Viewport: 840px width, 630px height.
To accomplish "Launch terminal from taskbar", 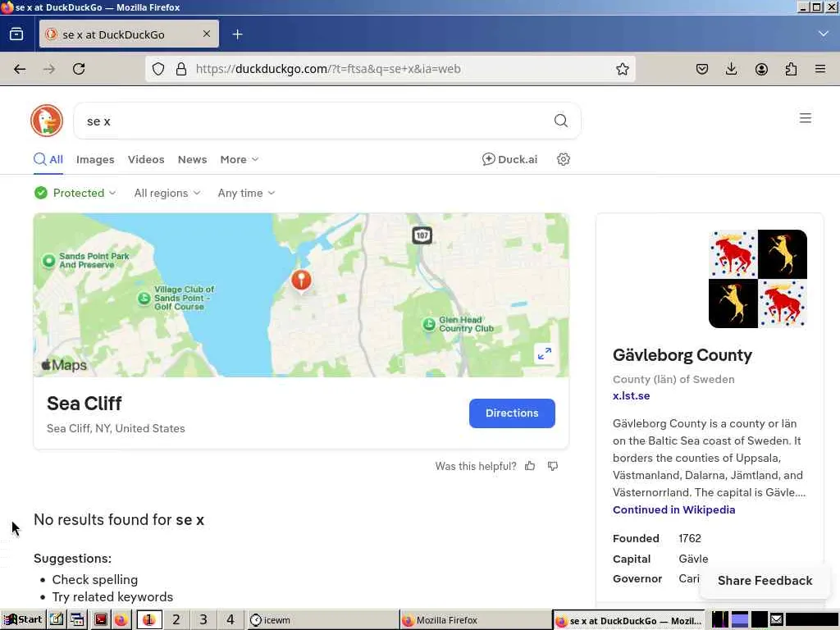I will 100,620.
